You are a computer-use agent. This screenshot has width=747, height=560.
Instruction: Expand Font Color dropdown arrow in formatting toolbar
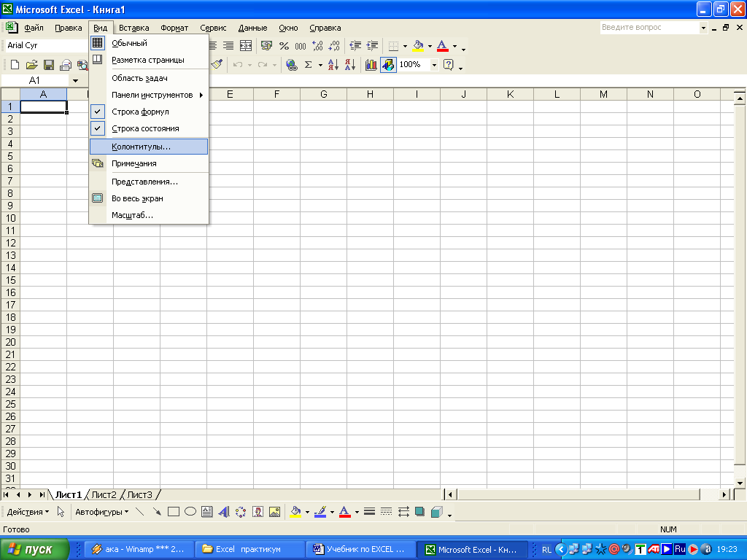(454, 46)
